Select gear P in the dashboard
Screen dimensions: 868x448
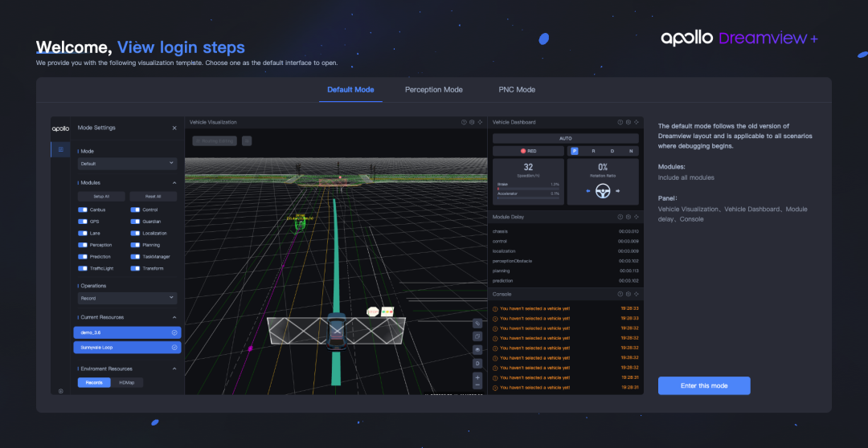click(575, 151)
